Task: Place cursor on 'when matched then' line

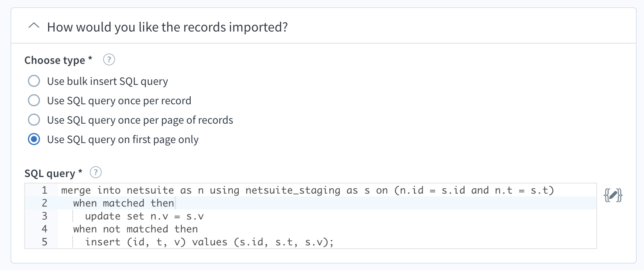Action: pos(124,203)
